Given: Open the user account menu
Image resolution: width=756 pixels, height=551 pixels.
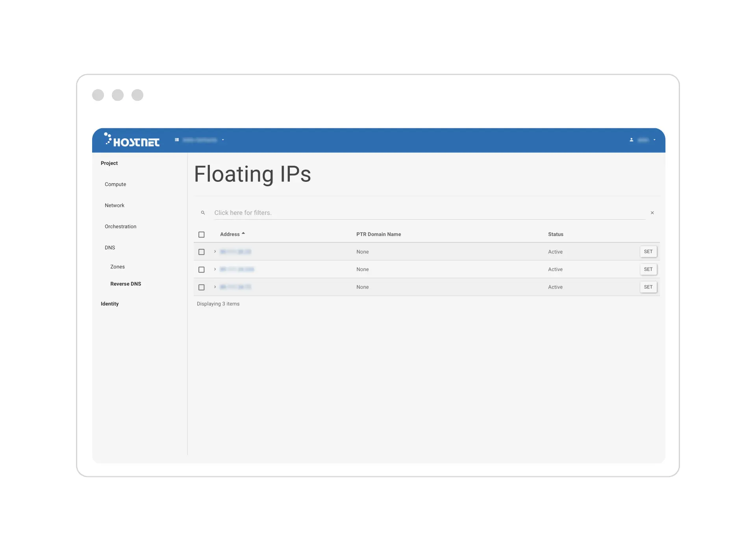Looking at the screenshot, I should coord(643,140).
